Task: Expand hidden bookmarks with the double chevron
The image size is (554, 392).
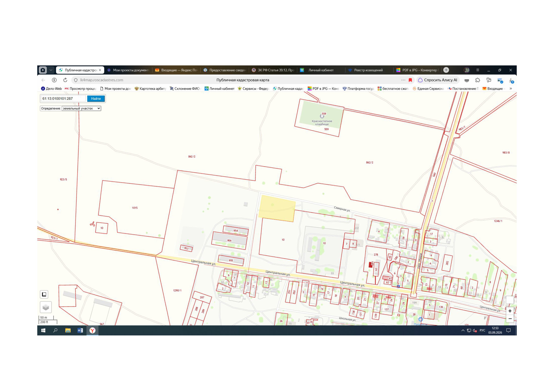Action: (x=511, y=89)
